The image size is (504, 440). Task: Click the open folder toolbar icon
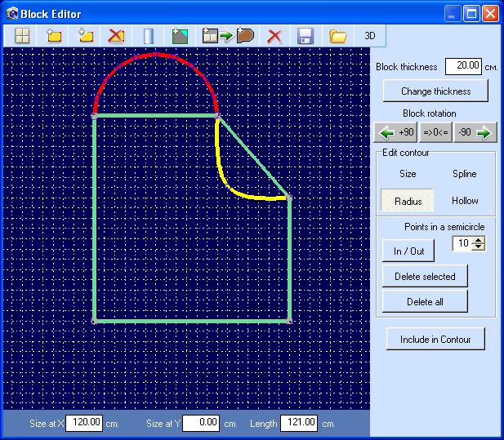pyautogui.click(x=337, y=36)
